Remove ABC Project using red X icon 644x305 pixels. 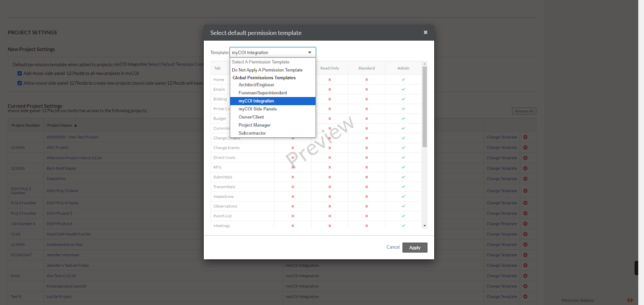coord(525,147)
